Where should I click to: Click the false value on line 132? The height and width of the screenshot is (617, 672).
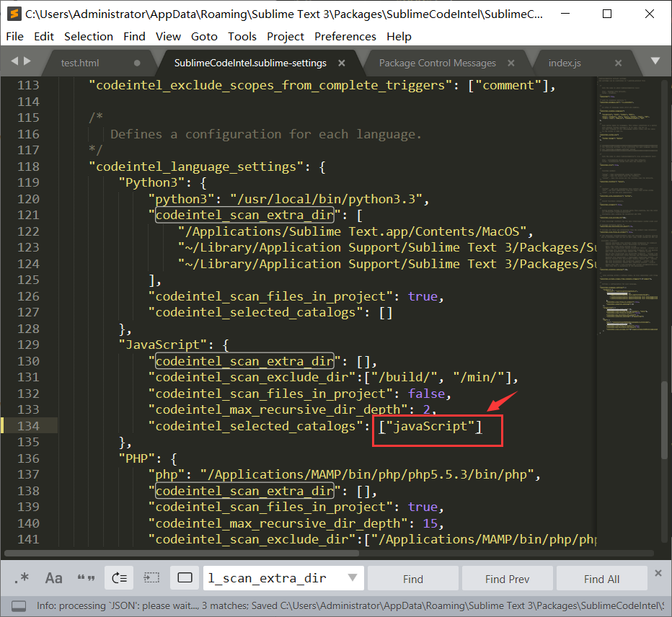pyautogui.click(x=426, y=394)
